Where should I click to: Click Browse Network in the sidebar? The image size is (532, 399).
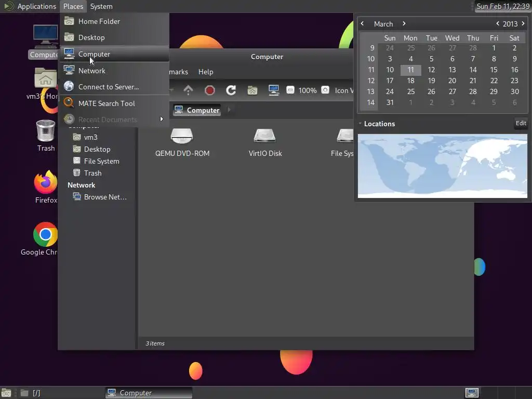pyautogui.click(x=105, y=197)
